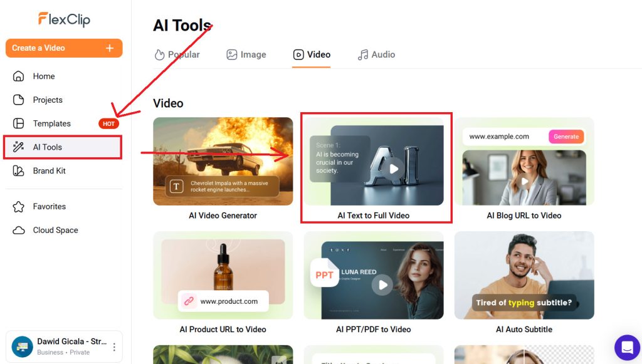The width and height of the screenshot is (642, 364).
Task: Open account options three-dot menu
Action: pyautogui.click(x=114, y=346)
